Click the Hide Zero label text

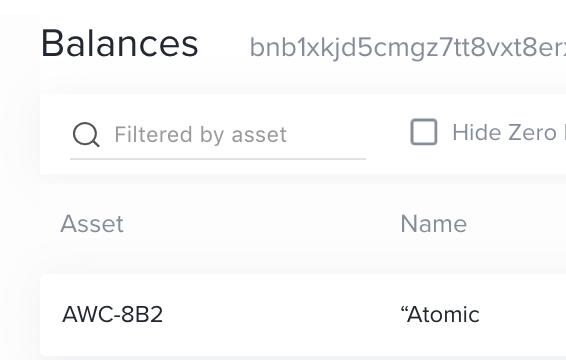(x=509, y=133)
